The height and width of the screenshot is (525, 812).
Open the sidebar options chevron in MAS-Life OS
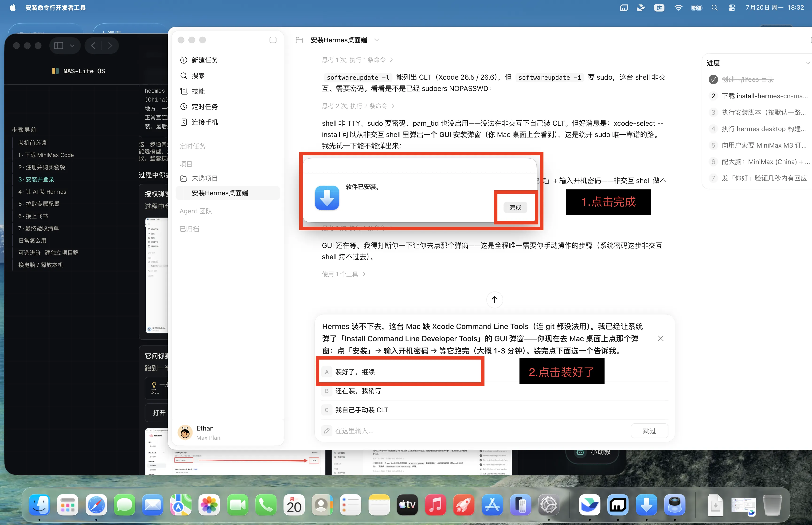point(72,46)
